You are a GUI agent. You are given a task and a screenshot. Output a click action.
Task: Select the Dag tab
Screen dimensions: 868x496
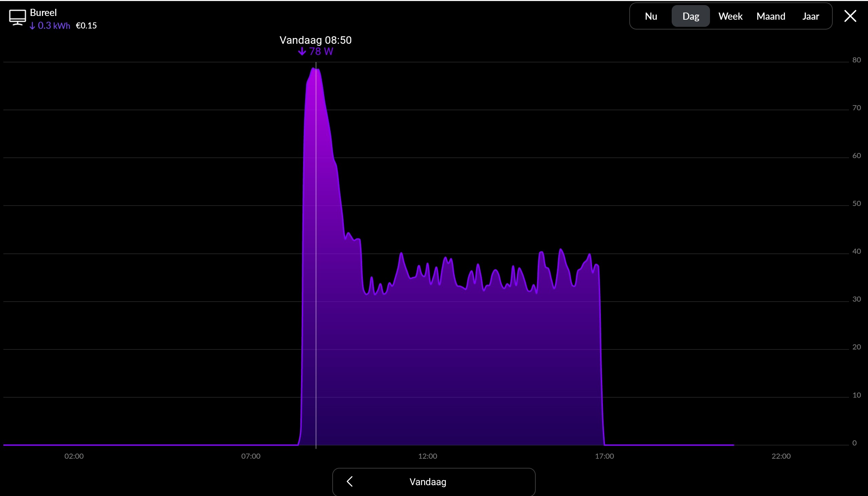click(x=690, y=16)
